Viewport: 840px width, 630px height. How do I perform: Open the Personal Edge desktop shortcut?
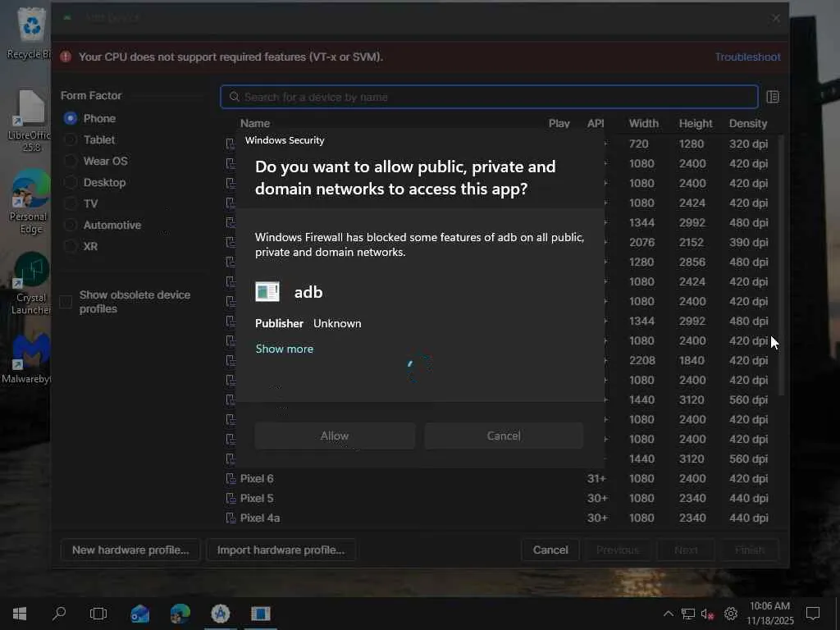point(30,203)
